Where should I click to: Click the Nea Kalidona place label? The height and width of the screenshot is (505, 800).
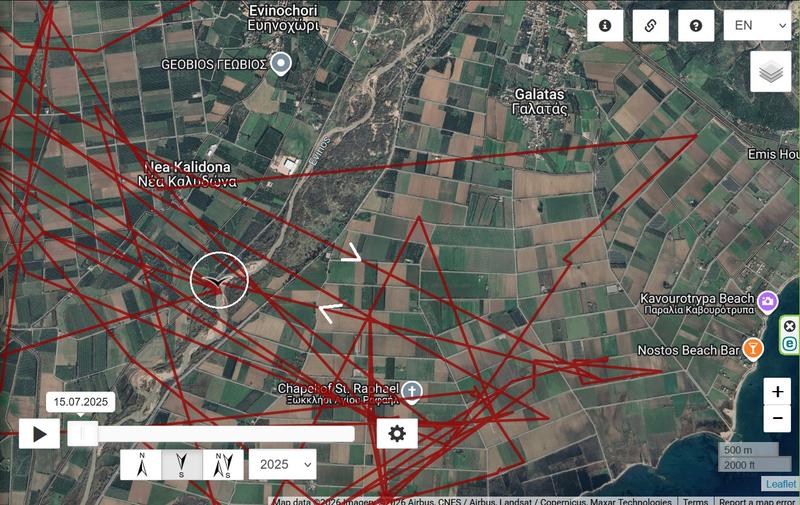point(187,174)
